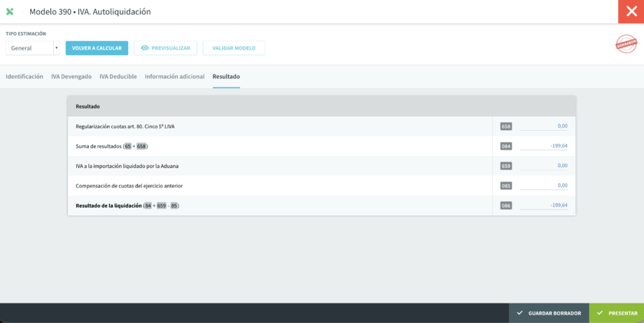This screenshot has height=323, width=644.
Task: Select the box 085 compensación field
Action: (544, 185)
